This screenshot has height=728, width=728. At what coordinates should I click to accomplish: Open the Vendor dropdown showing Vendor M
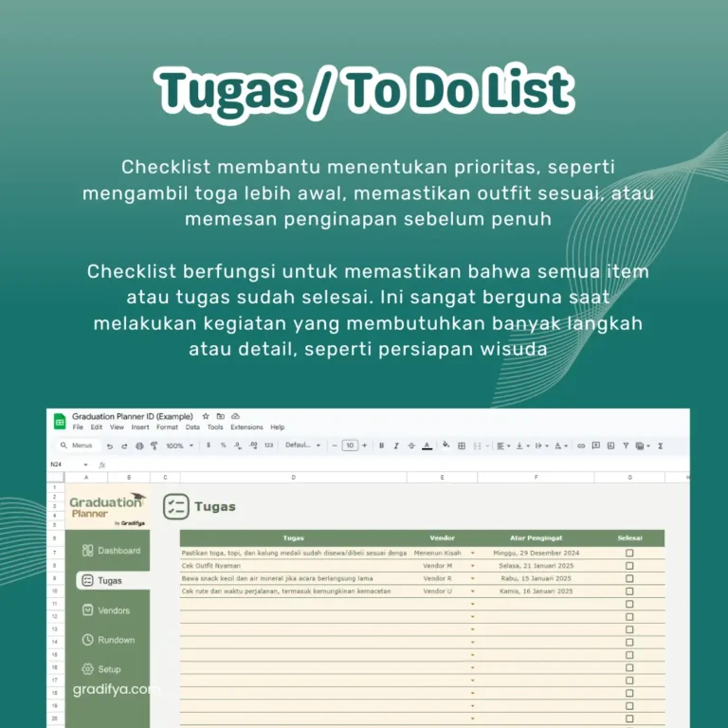(x=472, y=566)
